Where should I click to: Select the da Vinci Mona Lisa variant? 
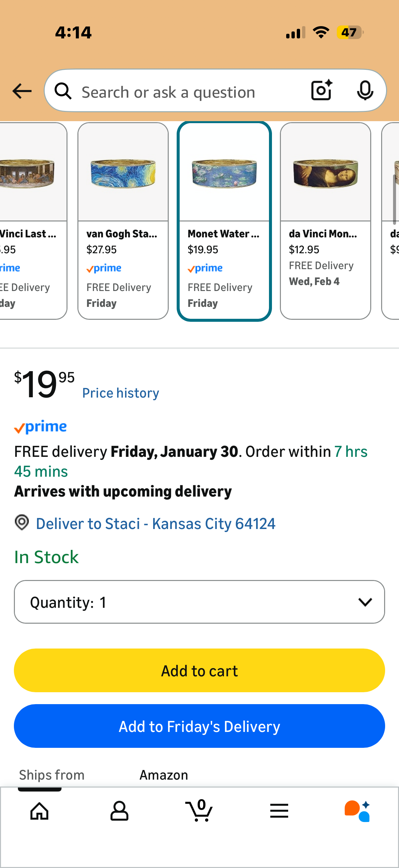point(325,221)
